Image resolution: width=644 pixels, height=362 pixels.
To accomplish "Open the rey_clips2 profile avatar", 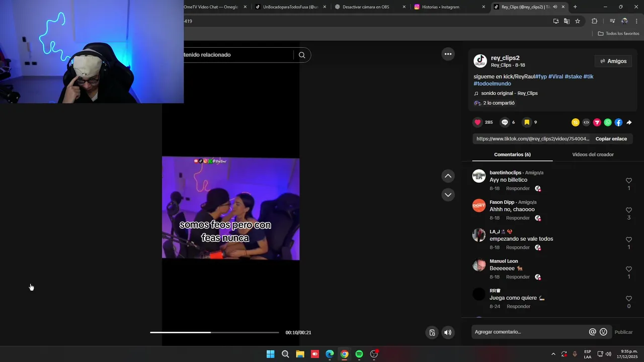I will click(480, 61).
